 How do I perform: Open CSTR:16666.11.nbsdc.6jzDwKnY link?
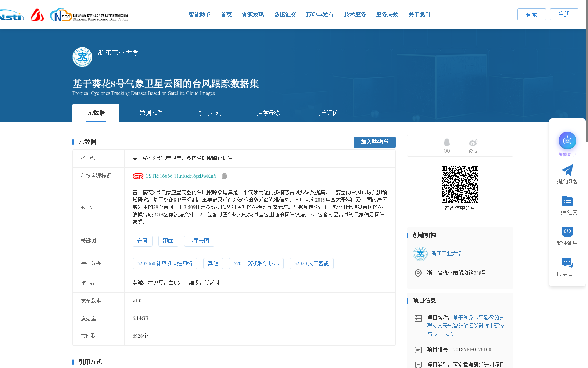(x=181, y=176)
